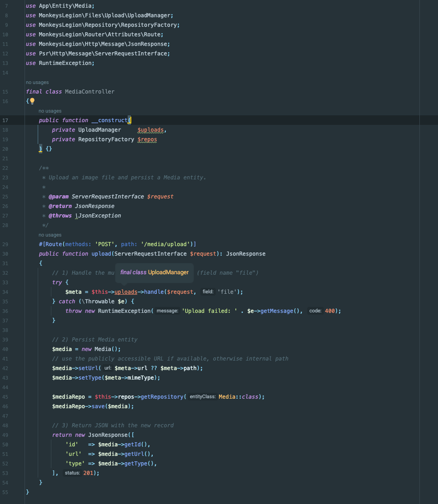Click the "field:" parameter inlay hint
438x504 pixels.
[x=208, y=292]
